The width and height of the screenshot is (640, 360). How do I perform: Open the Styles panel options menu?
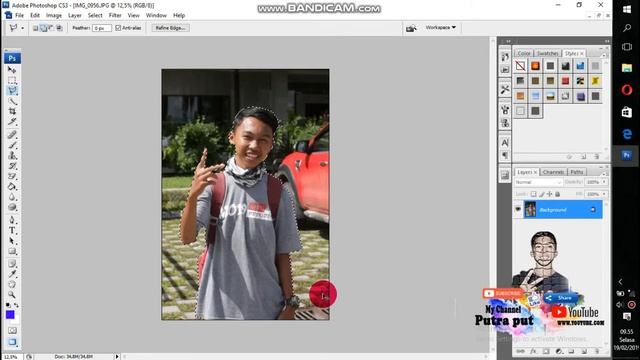[x=603, y=55]
